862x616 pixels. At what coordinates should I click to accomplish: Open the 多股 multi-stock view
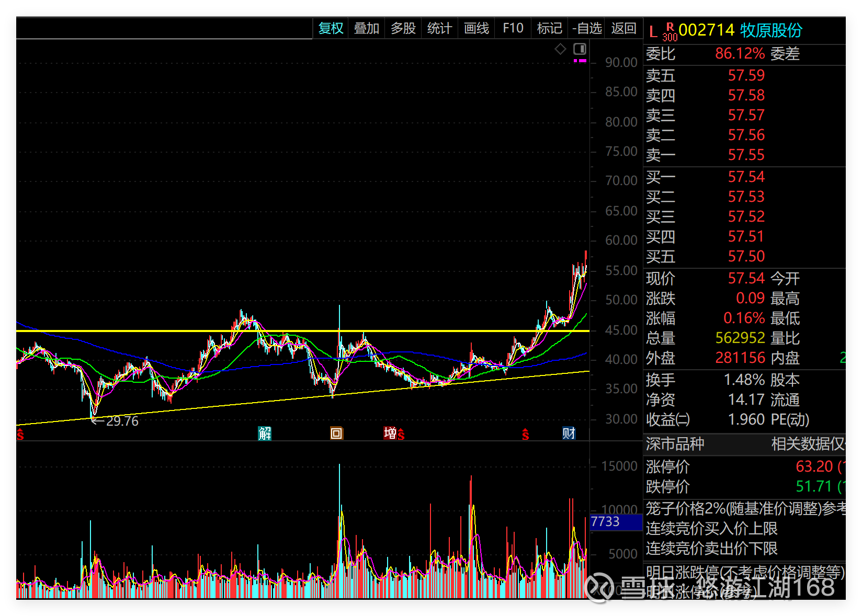403,28
